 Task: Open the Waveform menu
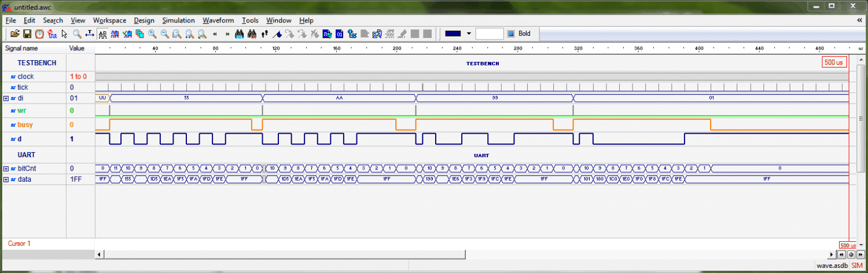218,21
